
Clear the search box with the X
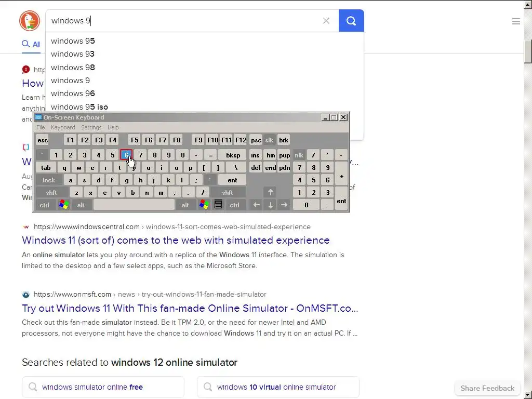coord(326,21)
